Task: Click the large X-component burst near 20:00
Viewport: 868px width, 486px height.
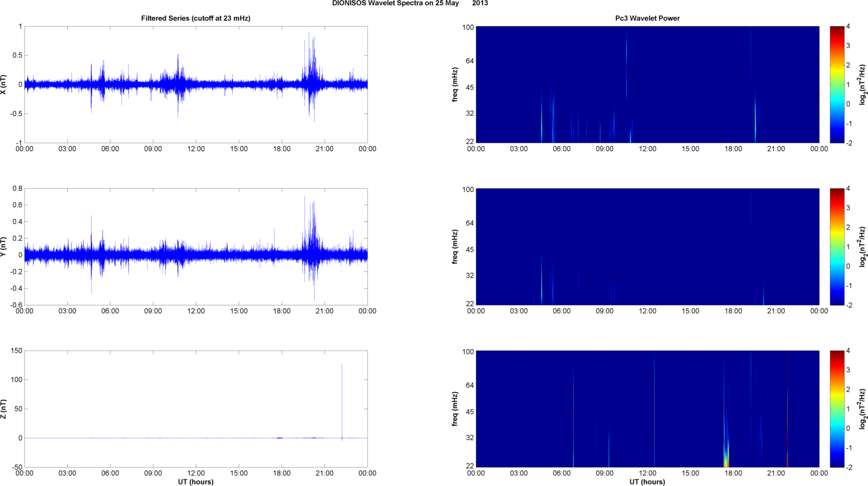Action: (x=311, y=77)
